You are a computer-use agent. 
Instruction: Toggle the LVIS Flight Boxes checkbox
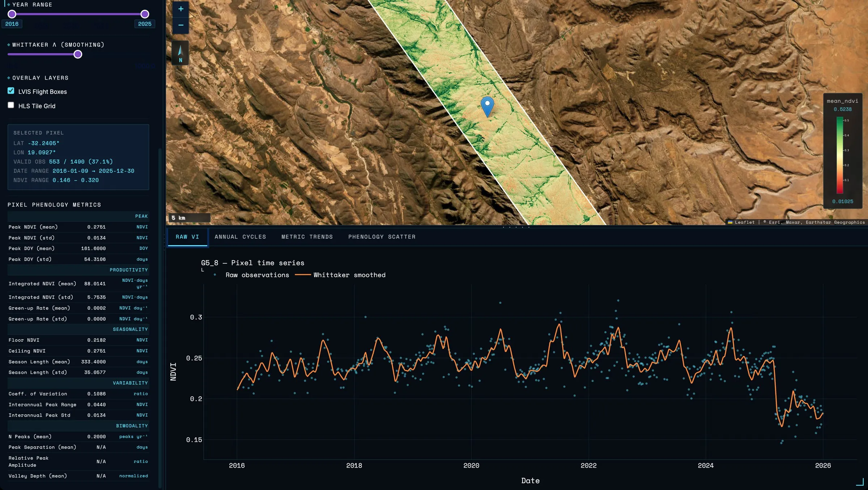coord(11,91)
